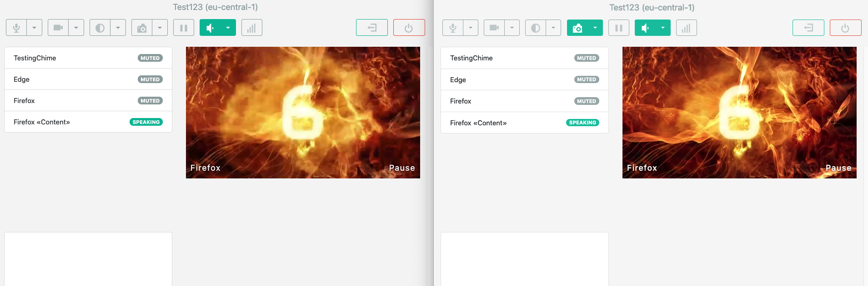
Task: Click chat message box in right window
Action: [x=525, y=259]
